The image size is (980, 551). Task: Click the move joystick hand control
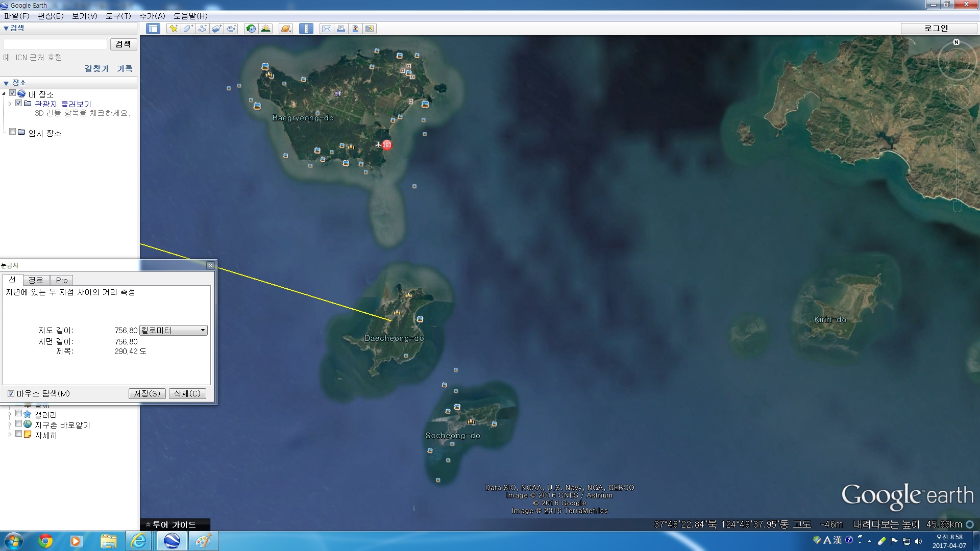(x=958, y=97)
